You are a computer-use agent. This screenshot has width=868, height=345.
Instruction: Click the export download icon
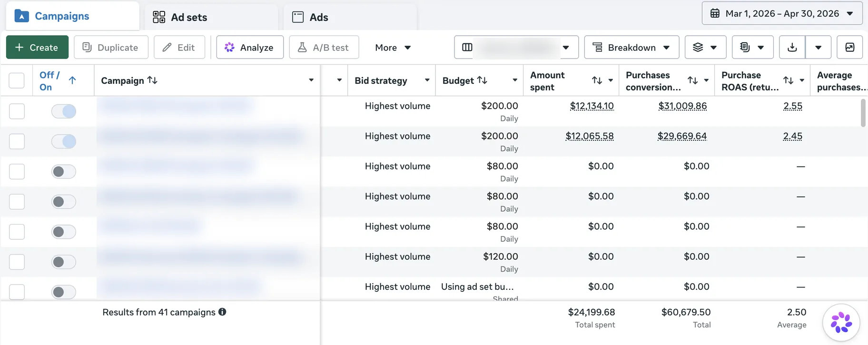coord(792,47)
